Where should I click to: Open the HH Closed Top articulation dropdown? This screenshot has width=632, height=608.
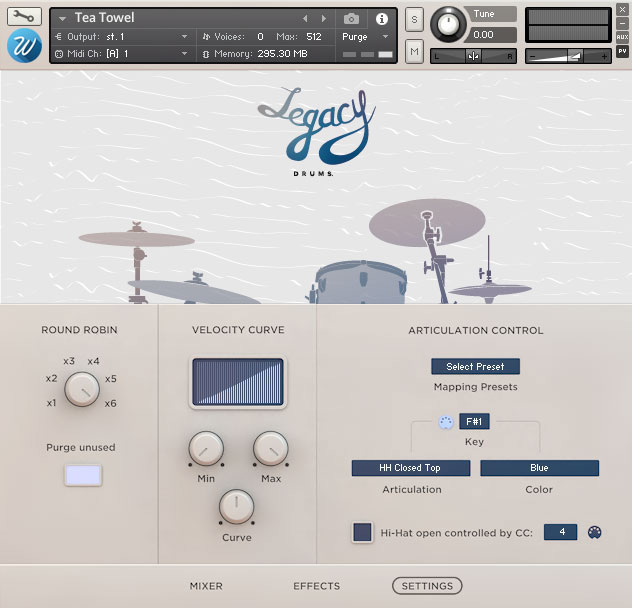point(410,468)
